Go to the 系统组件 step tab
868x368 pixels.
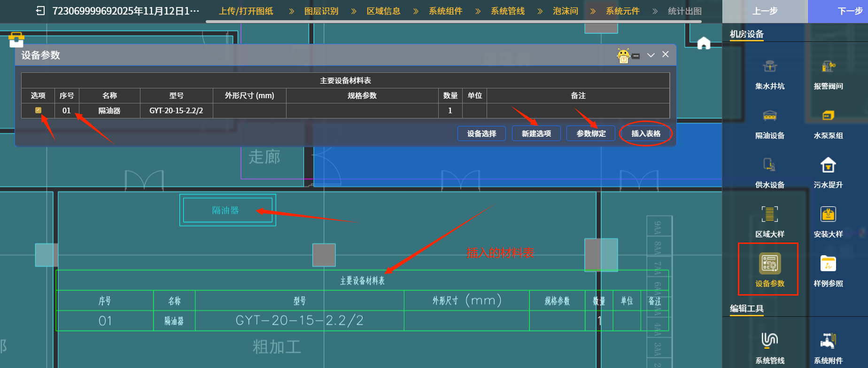pyautogui.click(x=445, y=11)
